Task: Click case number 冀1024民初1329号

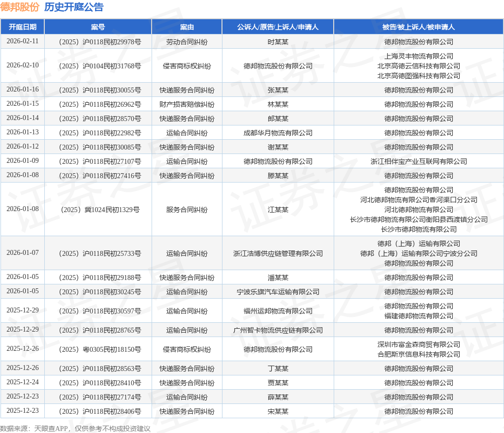Action: [100, 210]
